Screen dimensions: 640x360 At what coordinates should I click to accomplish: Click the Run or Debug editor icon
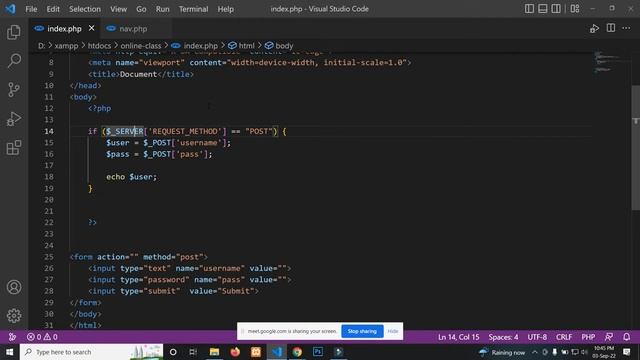[x=594, y=28]
